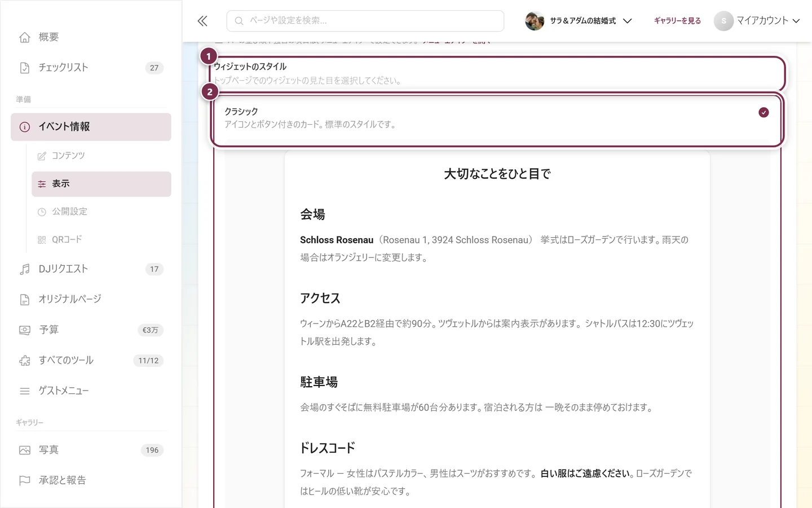Viewport: 812px width, 508px height.
Task: Click the コンテンツ pencil icon
Action: (42, 156)
